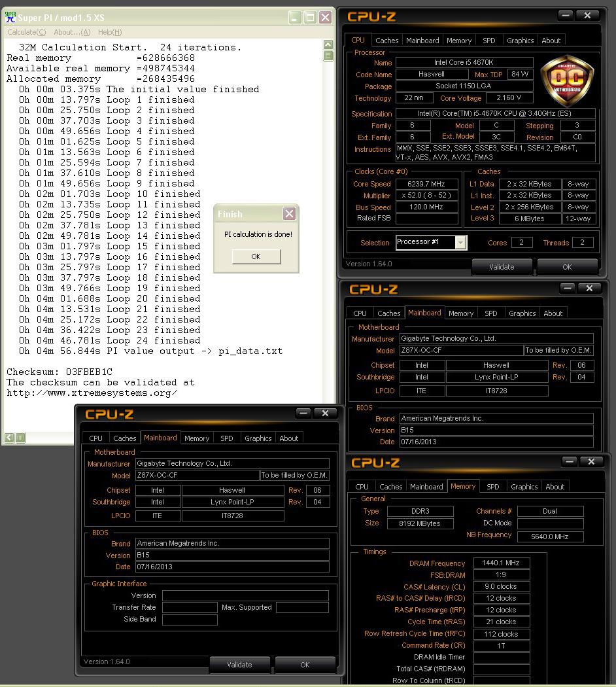616x687 pixels.
Task: Open About tab in top CPU-Z window
Action: [x=551, y=41]
